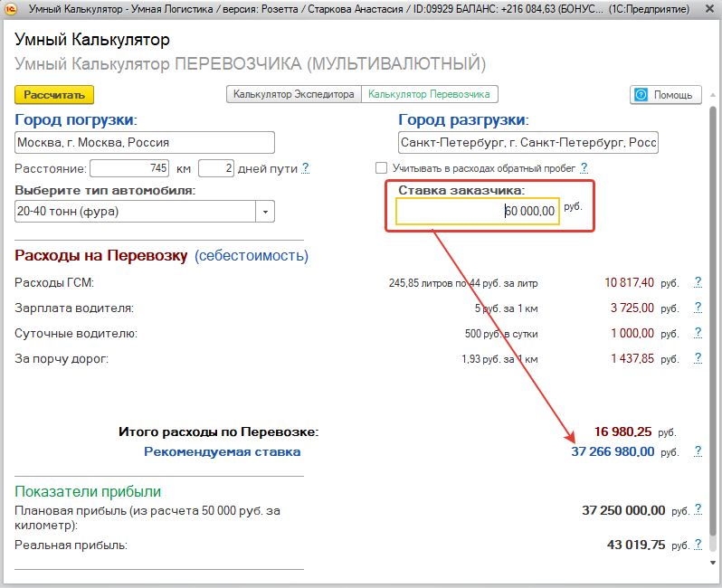Switch to Калькулятор Экспедитора tab
This screenshot has height=588, width=722.
point(294,94)
